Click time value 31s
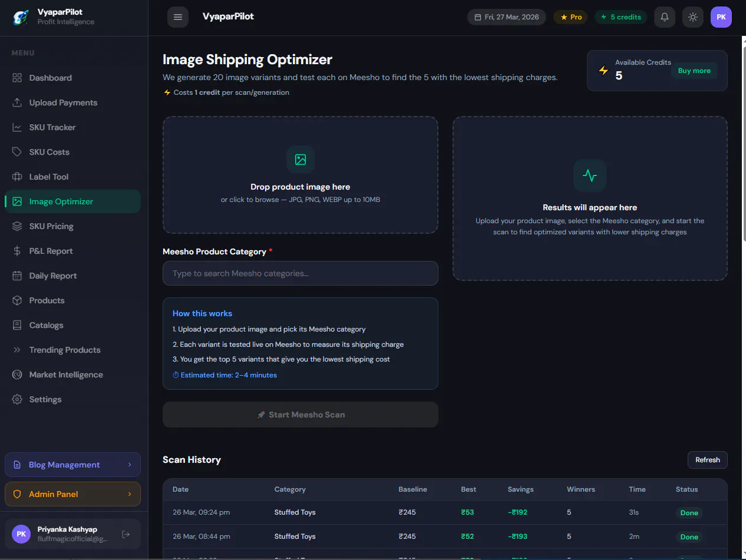This screenshot has width=746, height=560. point(633,512)
